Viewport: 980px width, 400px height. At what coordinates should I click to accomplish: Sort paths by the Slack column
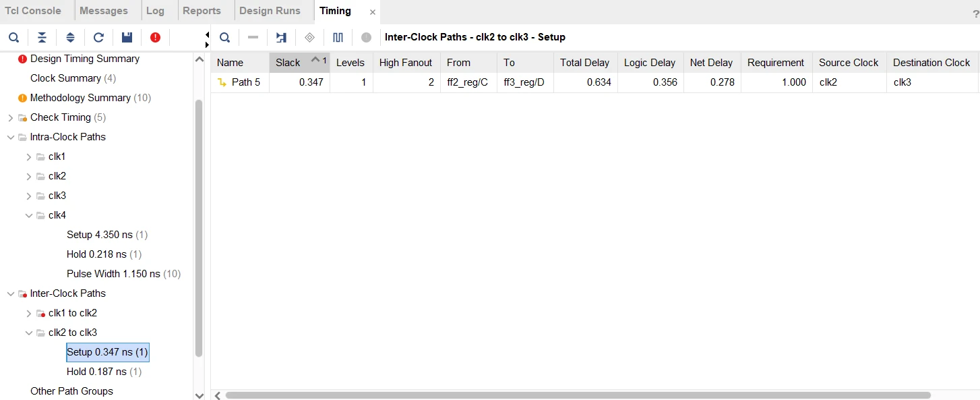click(288, 62)
